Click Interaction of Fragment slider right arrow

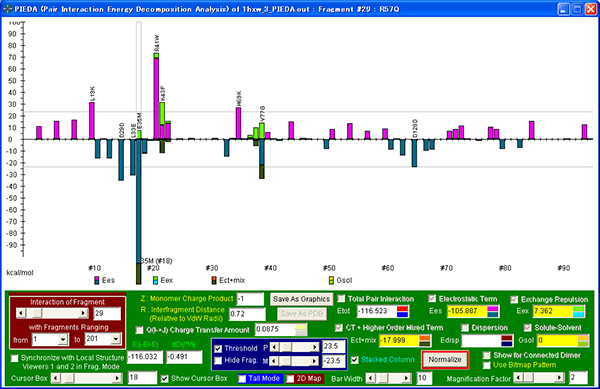point(83,313)
